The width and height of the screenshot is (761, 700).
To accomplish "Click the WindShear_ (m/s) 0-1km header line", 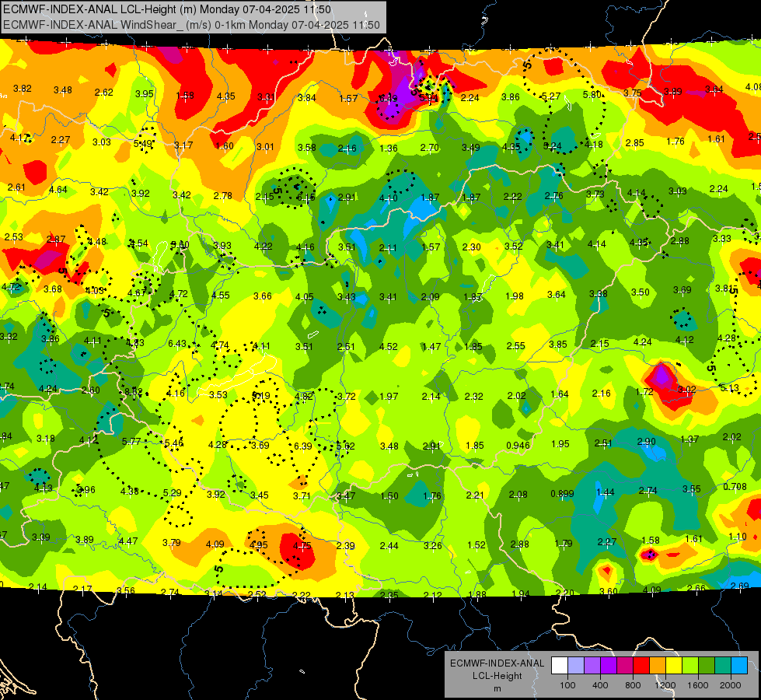I will click(192, 25).
